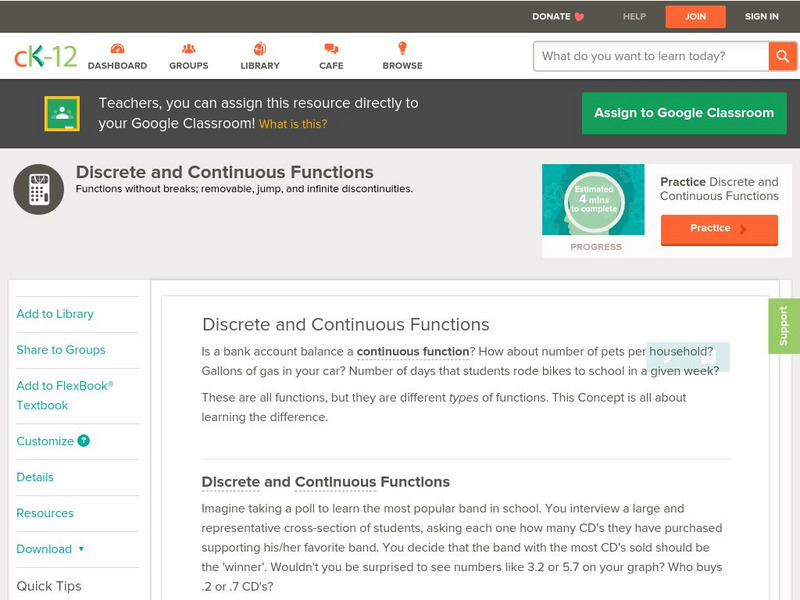Screen dimensions: 800x600
Task: Click the DONATE link
Action: [551, 16]
